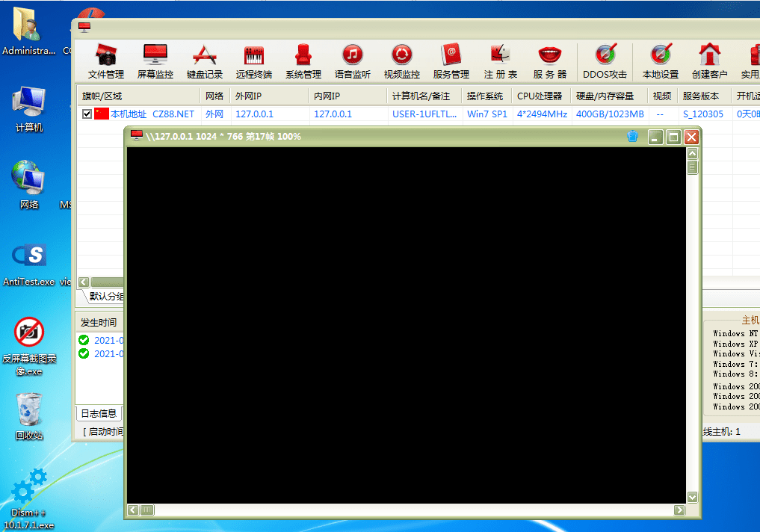Open the 系统管理 system management tool
This screenshot has width=760, height=532.
click(303, 61)
